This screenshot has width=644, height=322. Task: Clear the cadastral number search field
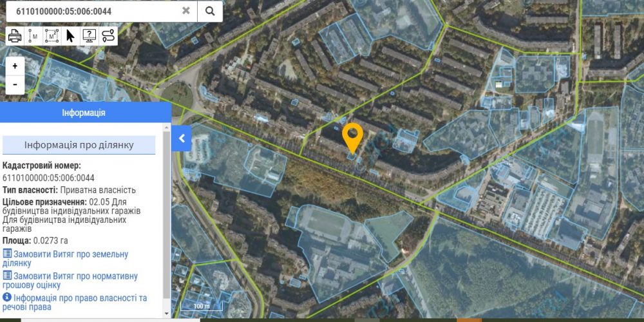pyautogui.click(x=186, y=11)
